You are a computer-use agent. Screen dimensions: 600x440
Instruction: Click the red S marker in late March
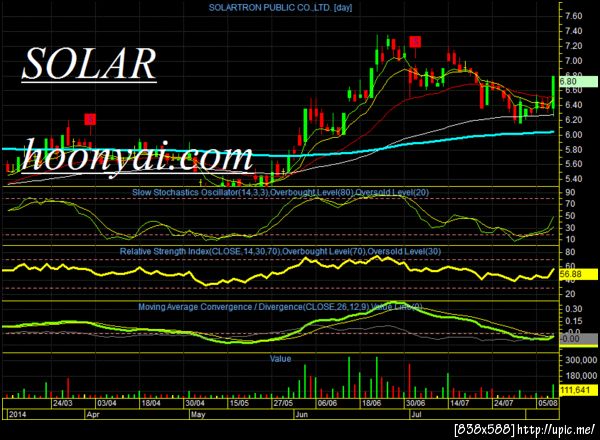click(x=90, y=119)
